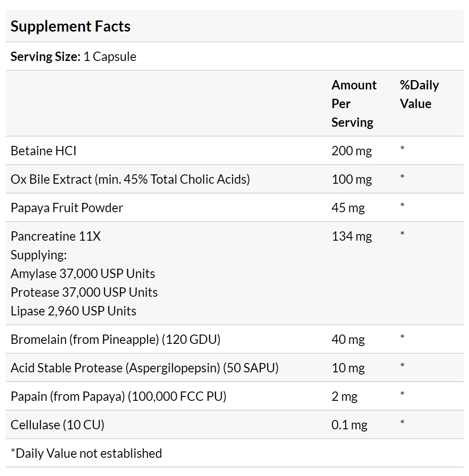Screen dimensions: 469x476
Task: Click the Supplement Facts heading
Action: tap(70, 26)
